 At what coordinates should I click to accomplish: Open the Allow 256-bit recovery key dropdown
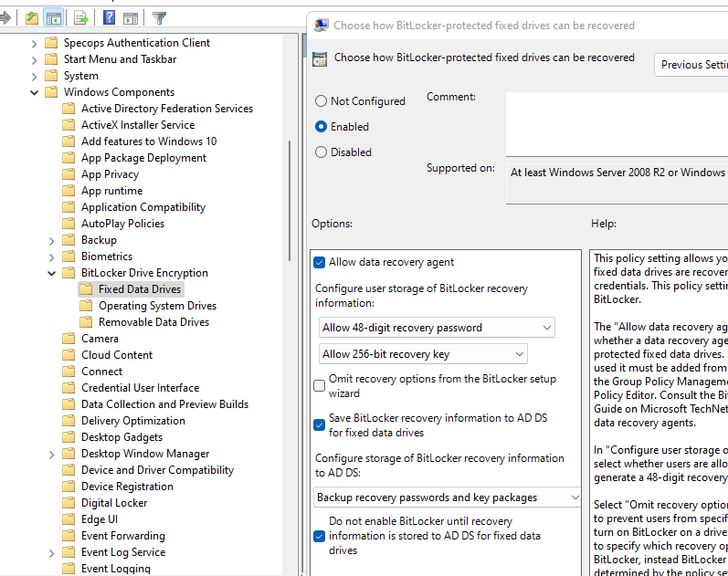(423, 354)
